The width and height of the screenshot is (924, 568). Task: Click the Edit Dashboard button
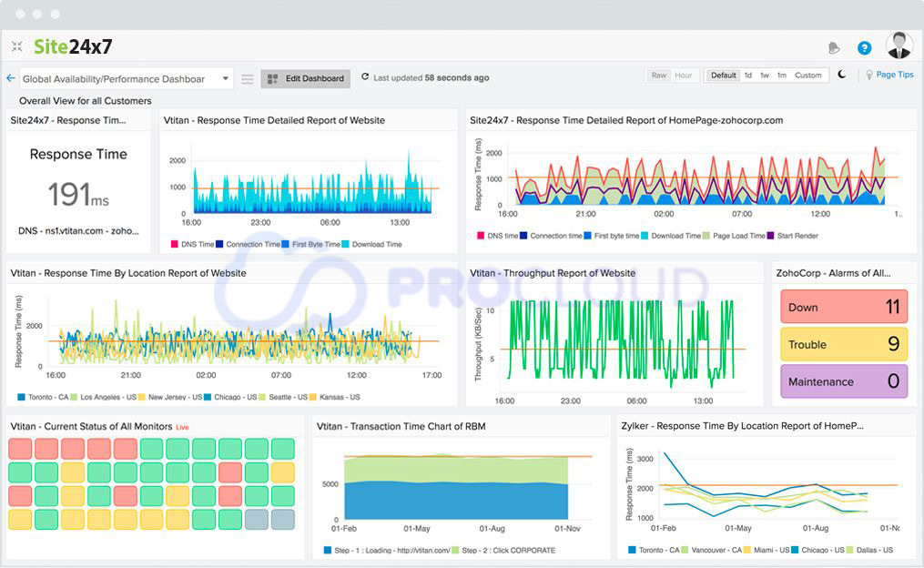tap(305, 78)
